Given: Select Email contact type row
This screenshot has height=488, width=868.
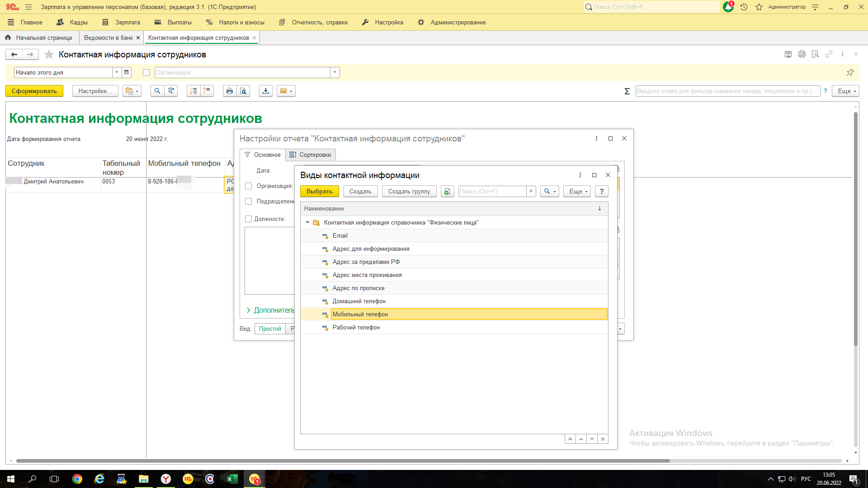Looking at the screenshot, I should tap(454, 236).
